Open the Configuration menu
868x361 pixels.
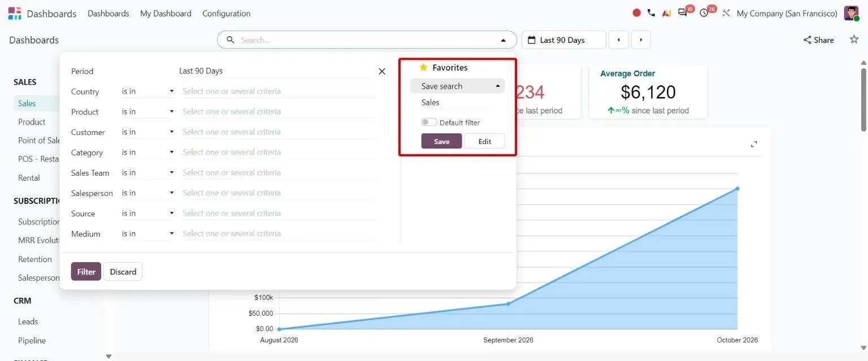pyautogui.click(x=226, y=13)
